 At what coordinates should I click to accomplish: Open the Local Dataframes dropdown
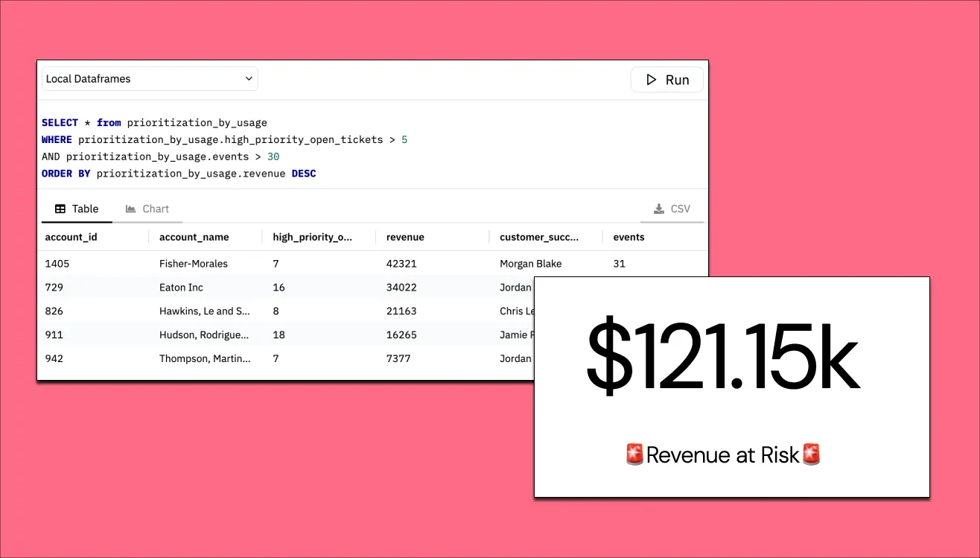pos(150,79)
